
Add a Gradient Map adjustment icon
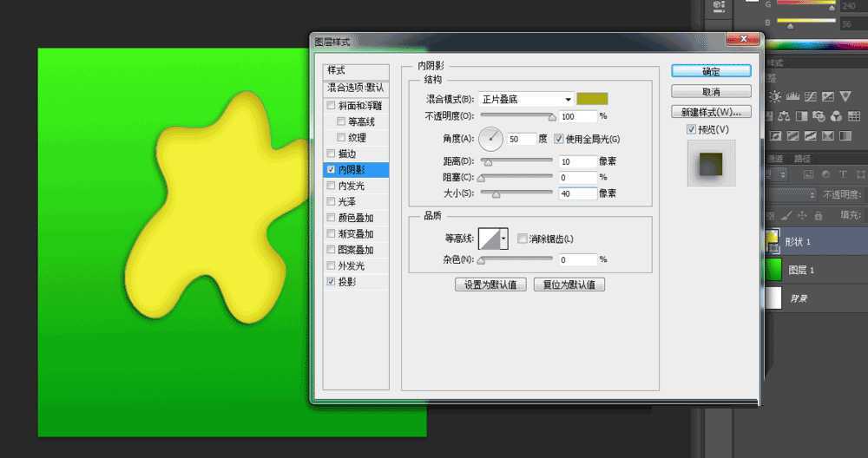[x=845, y=136]
